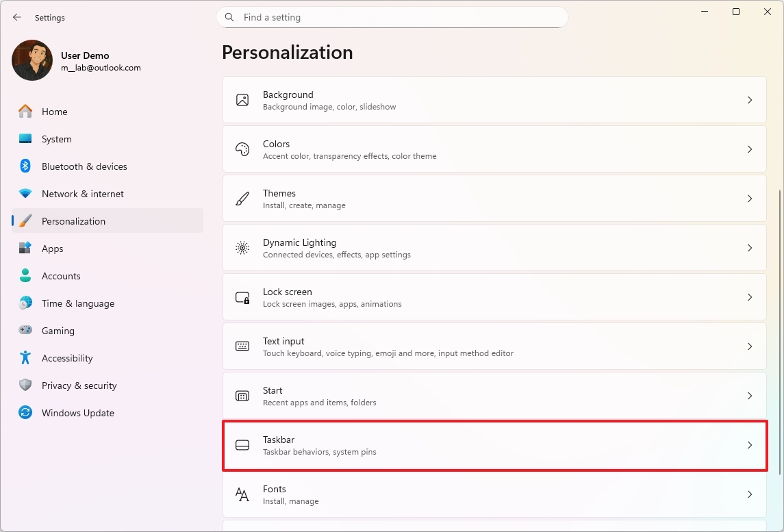
Task: Click the User Demo profile picture
Action: pos(31,60)
